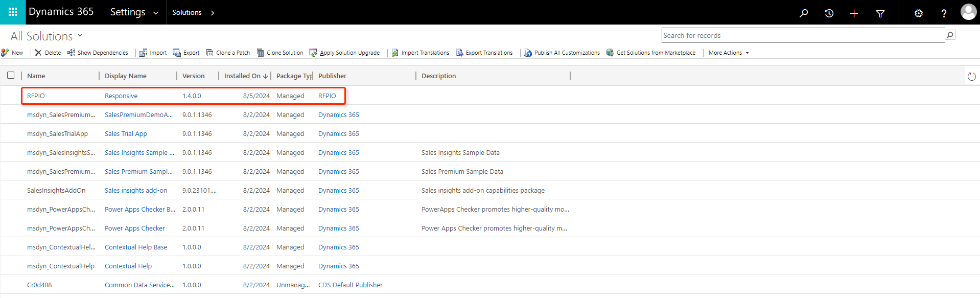Open Sales Insights Sample ... link
Viewport: 980px width, 298px height.
[x=139, y=152]
